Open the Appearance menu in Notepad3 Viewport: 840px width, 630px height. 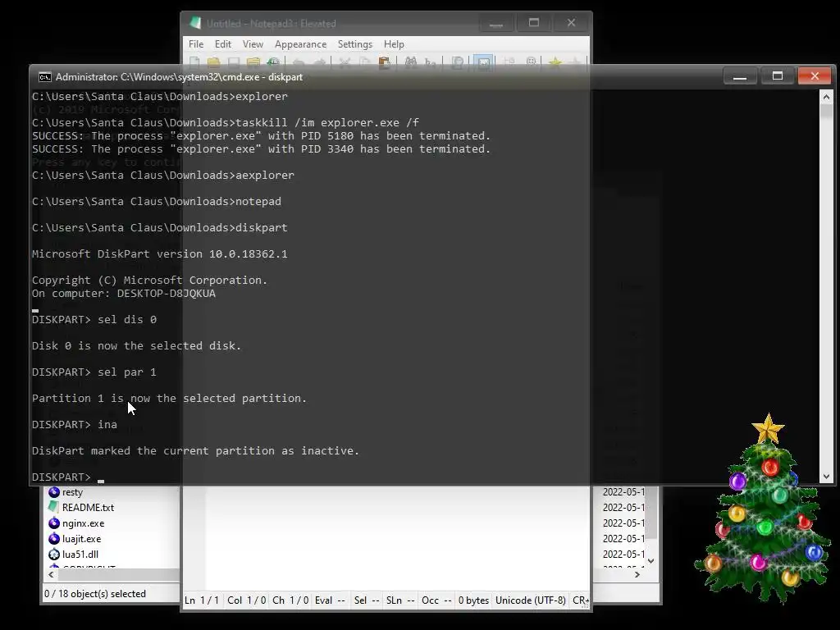point(300,44)
